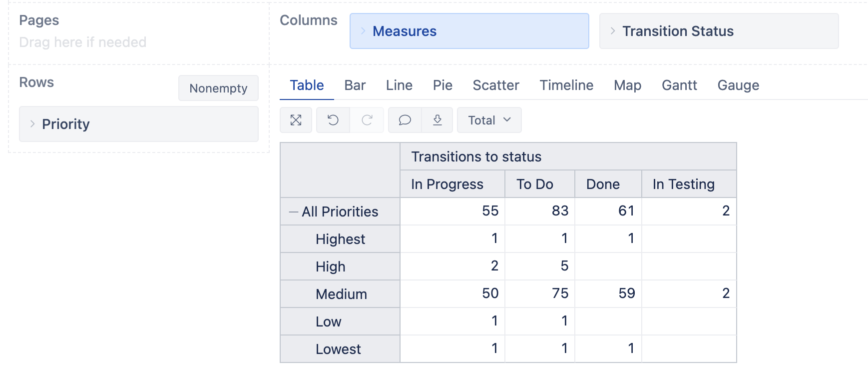The image size is (868, 382).
Task: Switch to the Pie chart tab
Action: point(442,85)
